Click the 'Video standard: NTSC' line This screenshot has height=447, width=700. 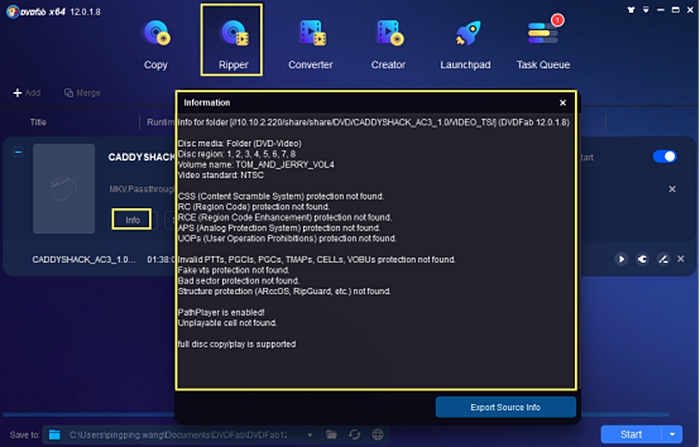click(221, 175)
